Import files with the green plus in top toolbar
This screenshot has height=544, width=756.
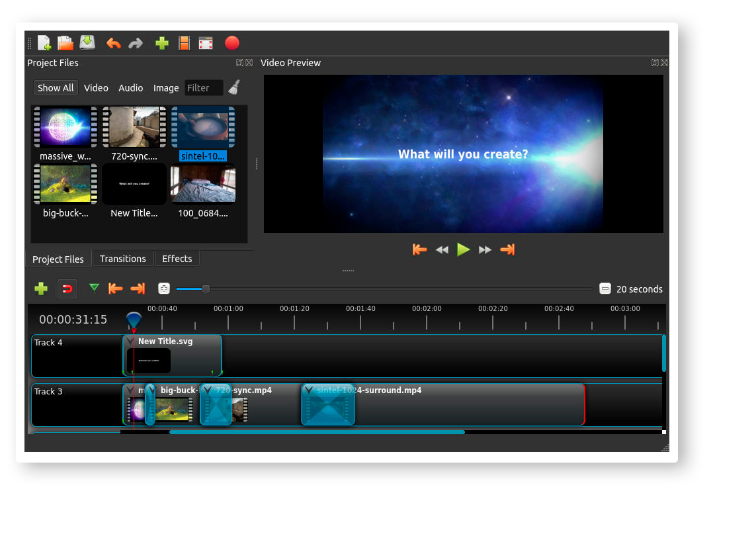(x=162, y=44)
